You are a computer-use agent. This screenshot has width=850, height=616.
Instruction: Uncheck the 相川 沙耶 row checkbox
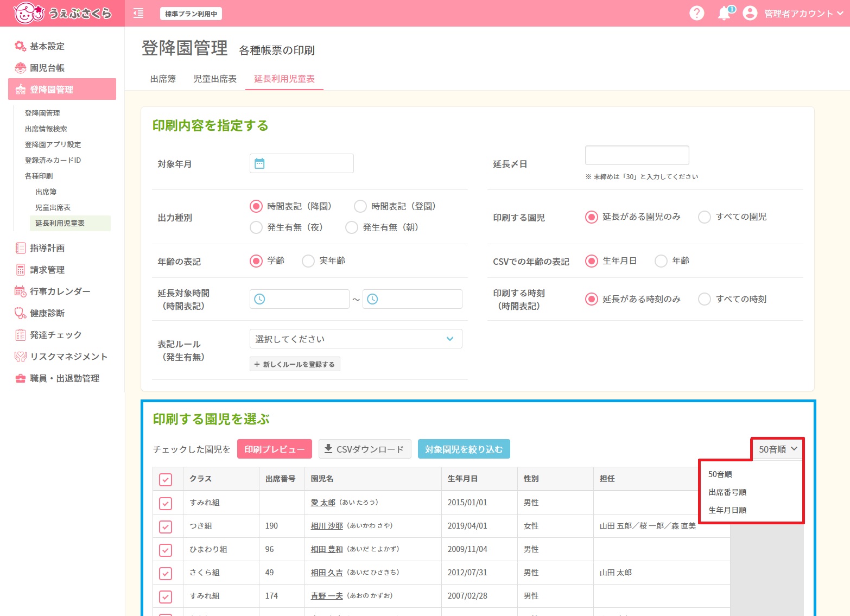[166, 526]
